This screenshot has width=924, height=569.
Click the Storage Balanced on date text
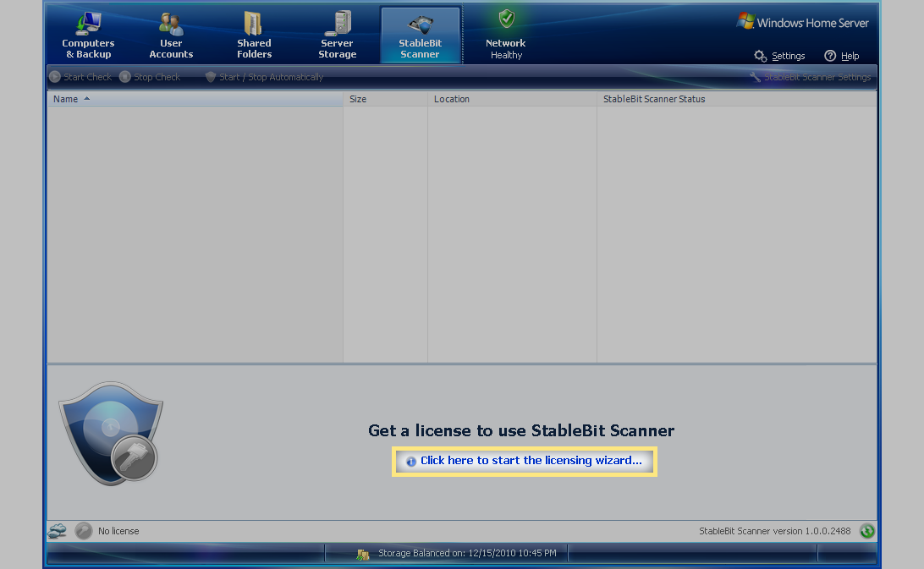point(467,553)
